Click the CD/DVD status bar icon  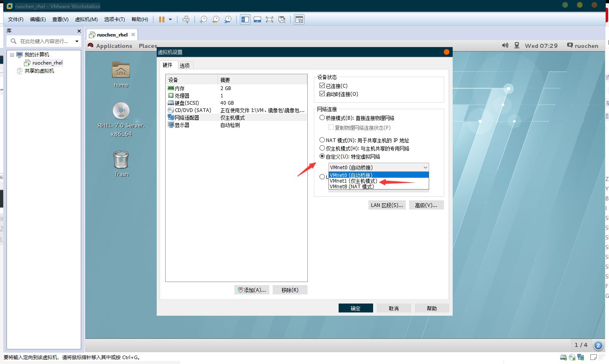(x=572, y=358)
